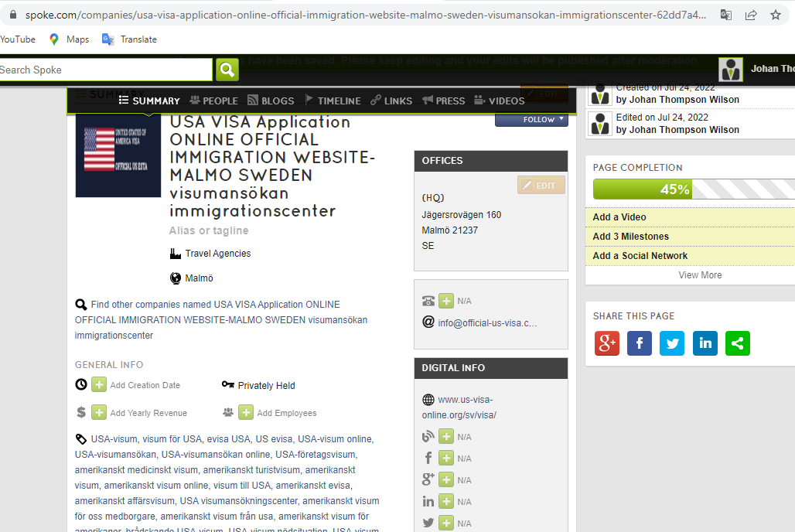Open Johan Thompson Wilson under Created on

coord(684,100)
